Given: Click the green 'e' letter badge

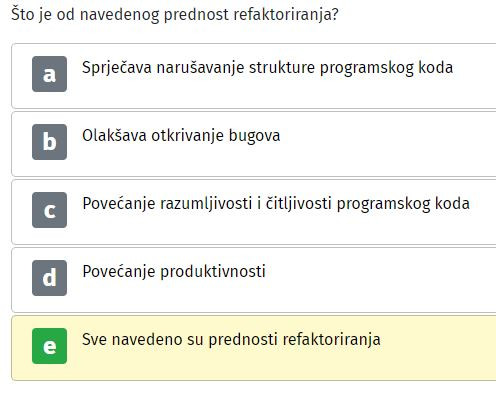Looking at the screenshot, I should (x=49, y=346).
